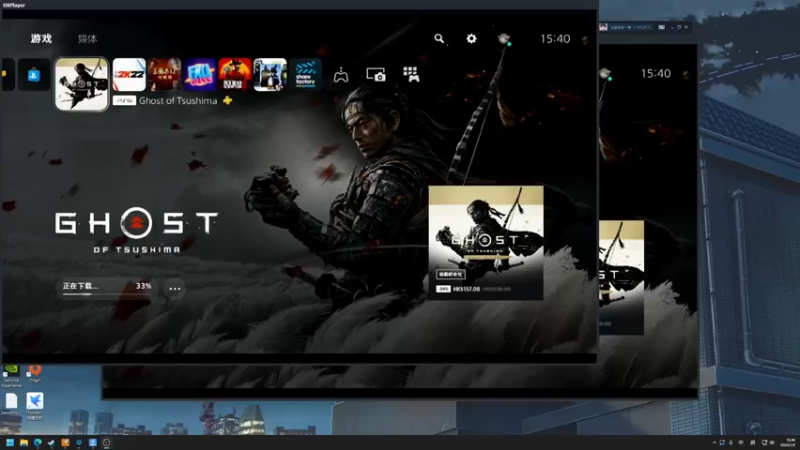Open the Fall Guys game tile
The image size is (800, 450).
pyautogui.click(x=200, y=74)
